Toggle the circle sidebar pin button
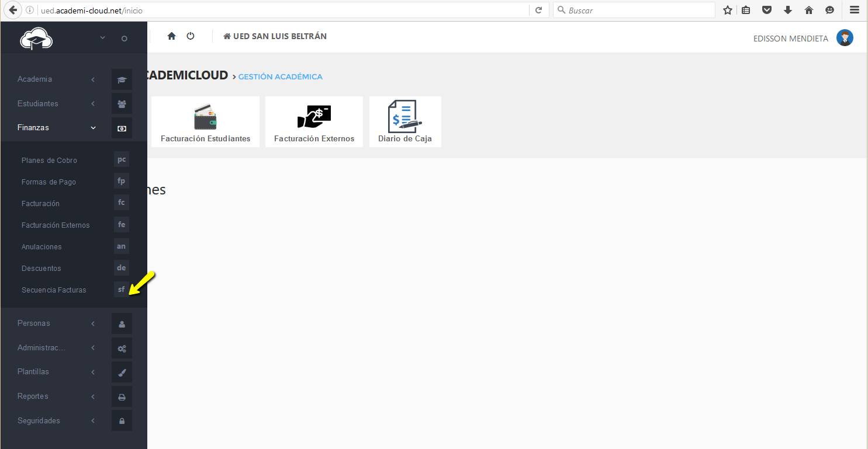Viewport: 868px width, 449px height. [124, 39]
